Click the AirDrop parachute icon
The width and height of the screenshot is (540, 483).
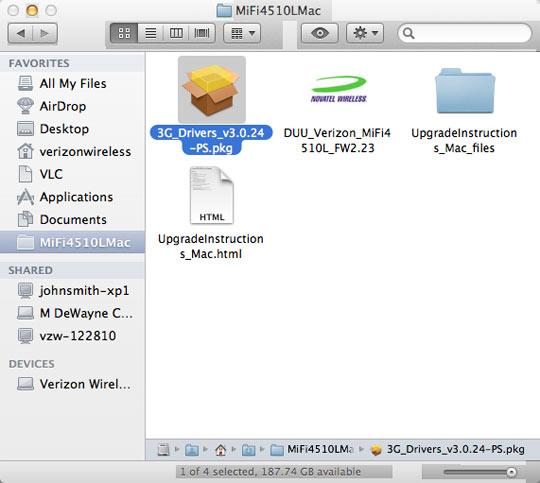click(25, 106)
